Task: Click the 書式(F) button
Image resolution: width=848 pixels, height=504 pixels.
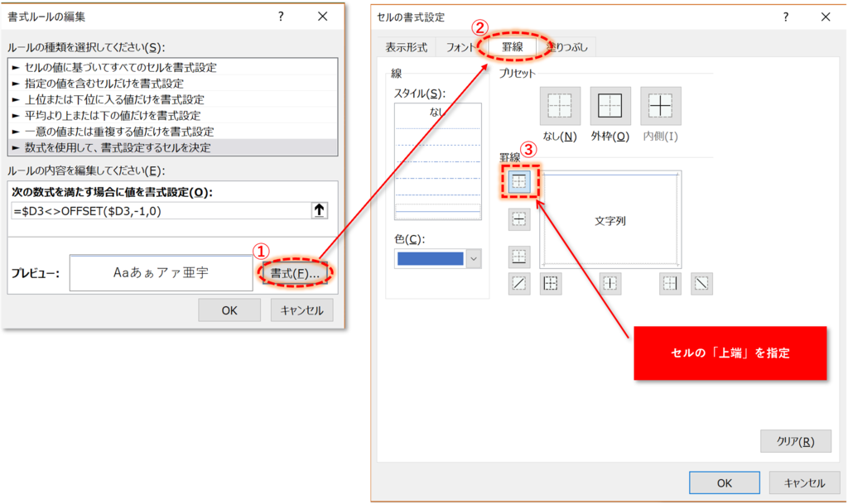Action: tap(295, 271)
